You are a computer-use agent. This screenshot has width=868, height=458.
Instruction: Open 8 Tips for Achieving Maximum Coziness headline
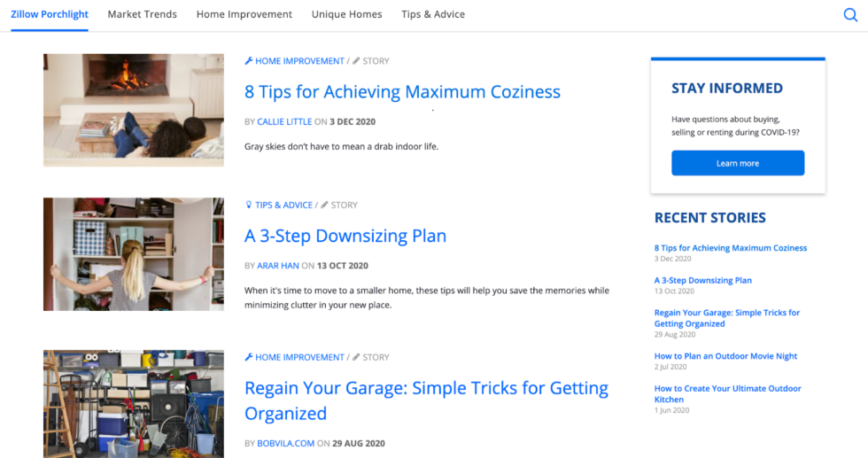402,91
